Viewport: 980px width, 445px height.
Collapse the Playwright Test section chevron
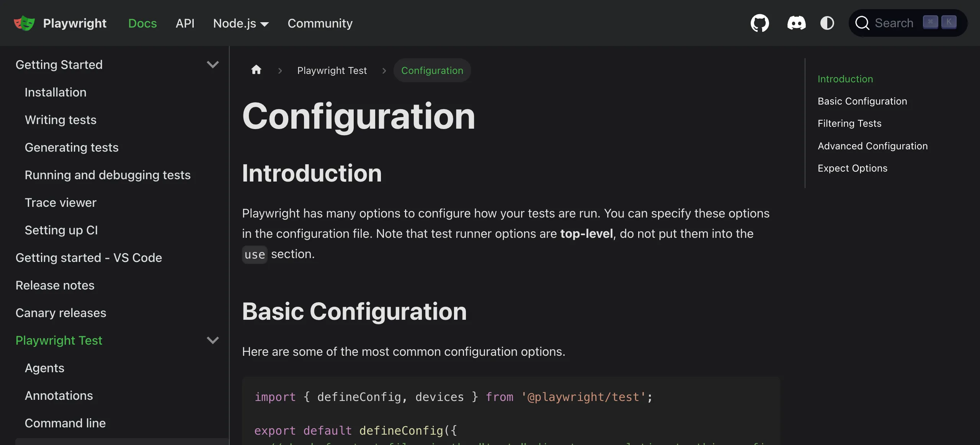coord(212,340)
